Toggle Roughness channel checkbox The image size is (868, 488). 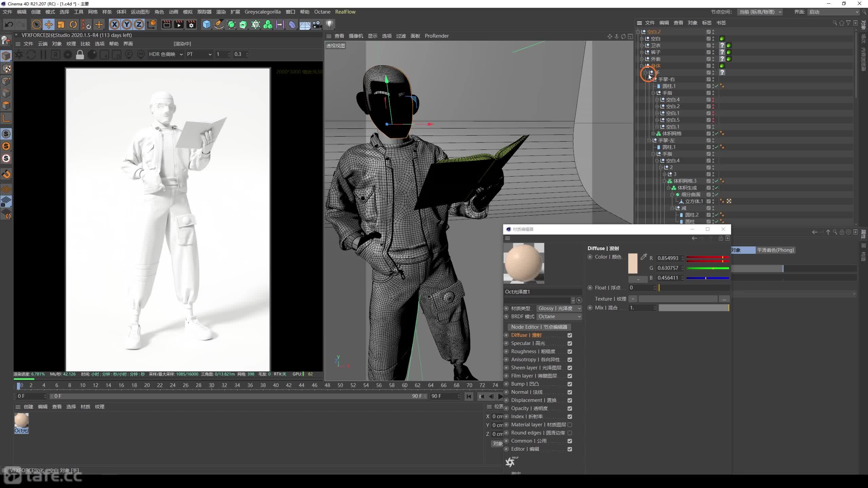click(x=570, y=351)
